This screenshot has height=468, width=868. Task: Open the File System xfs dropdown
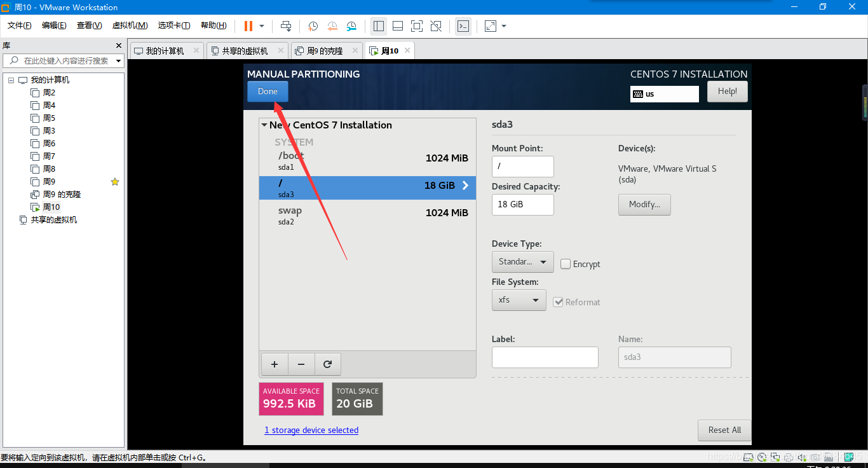pyautogui.click(x=519, y=300)
